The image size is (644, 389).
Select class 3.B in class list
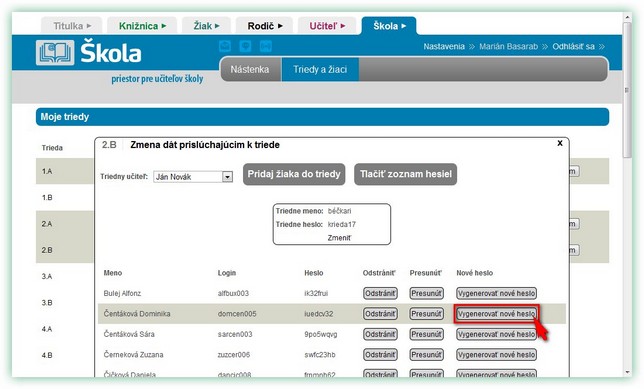tap(47, 303)
